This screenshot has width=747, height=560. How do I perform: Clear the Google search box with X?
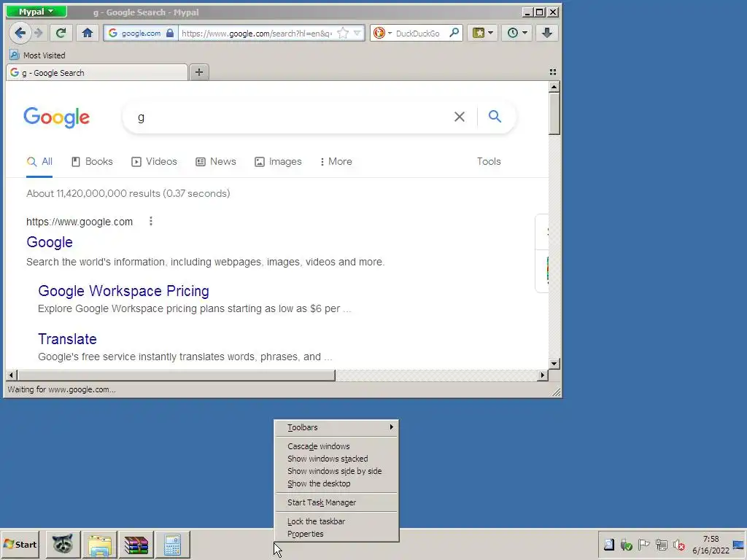(460, 117)
